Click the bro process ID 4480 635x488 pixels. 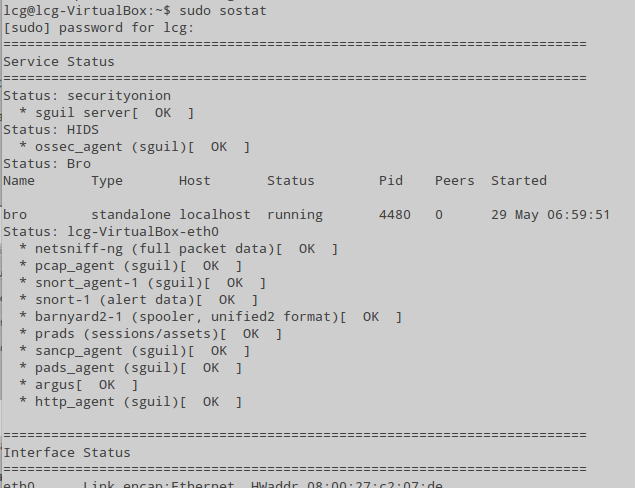[395, 215]
